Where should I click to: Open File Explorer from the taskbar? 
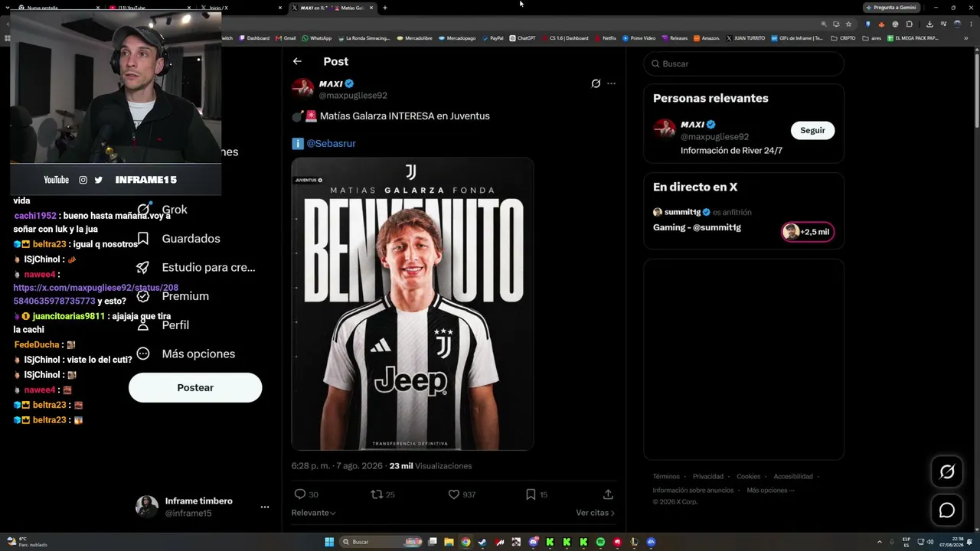point(449,542)
